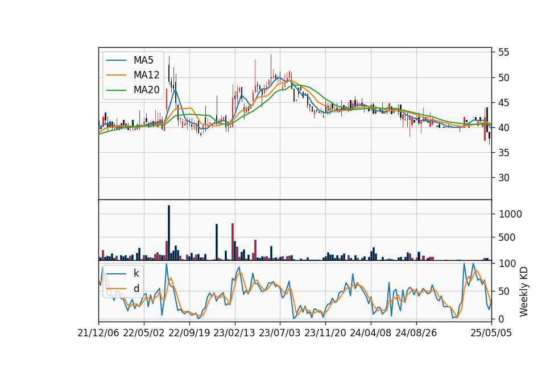The width and height of the screenshot is (546, 392).
Task: Click the MA20 legend label
Action: [146, 90]
